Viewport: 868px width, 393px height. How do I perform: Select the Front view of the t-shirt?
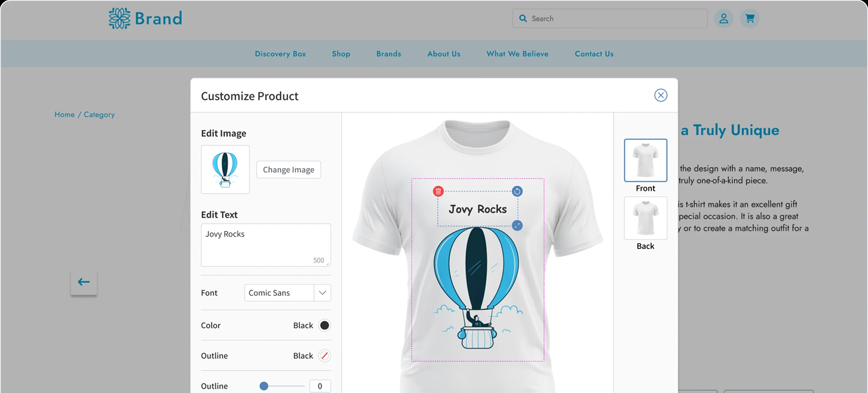pyautogui.click(x=645, y=160)
